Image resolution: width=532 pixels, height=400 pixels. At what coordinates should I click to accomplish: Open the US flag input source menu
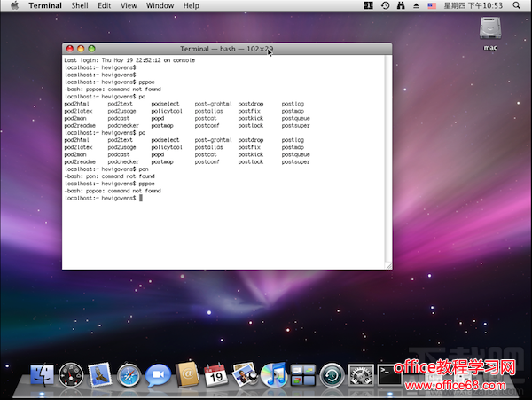[x=432, y=5]
